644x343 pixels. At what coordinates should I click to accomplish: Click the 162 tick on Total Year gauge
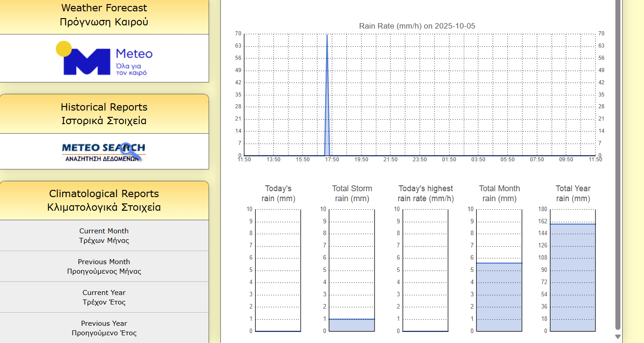[x=542, y=222]
